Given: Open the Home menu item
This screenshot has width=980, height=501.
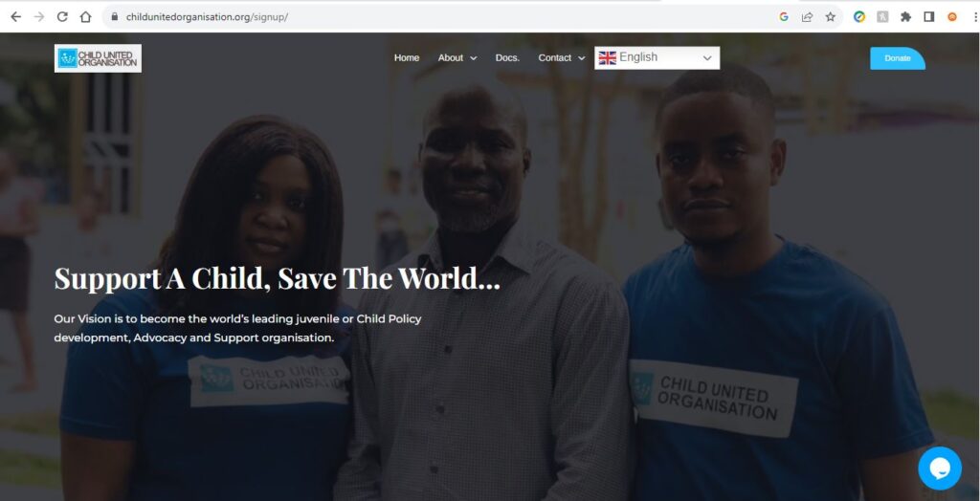Looking at the screenshot, I should tap(406, 57).
